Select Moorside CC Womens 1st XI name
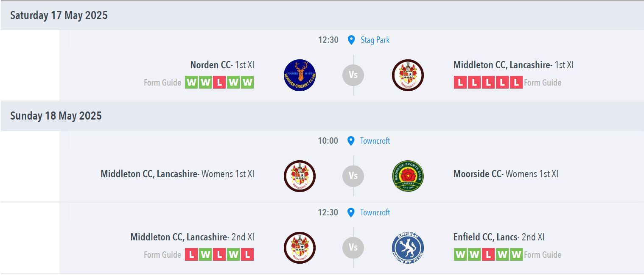The height and width of the screenshot is (276, 644). pyautogui.click(x=506, y=174)
